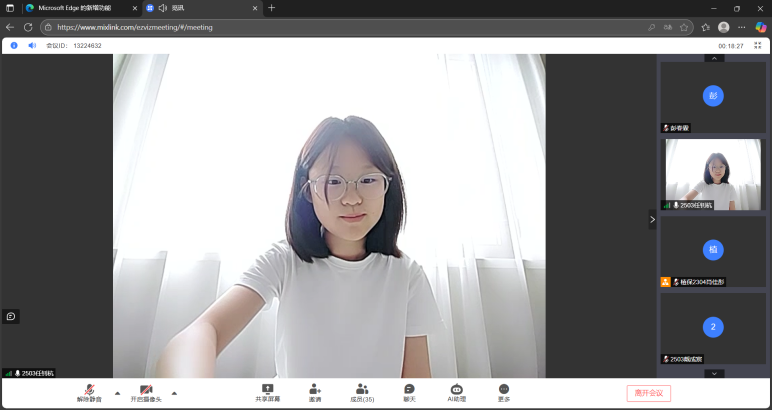Image resolution: width=772 pixels, height=410 pixels.
Task: Launch the AI assistant (AI助理)
Action: pos(457,392)
